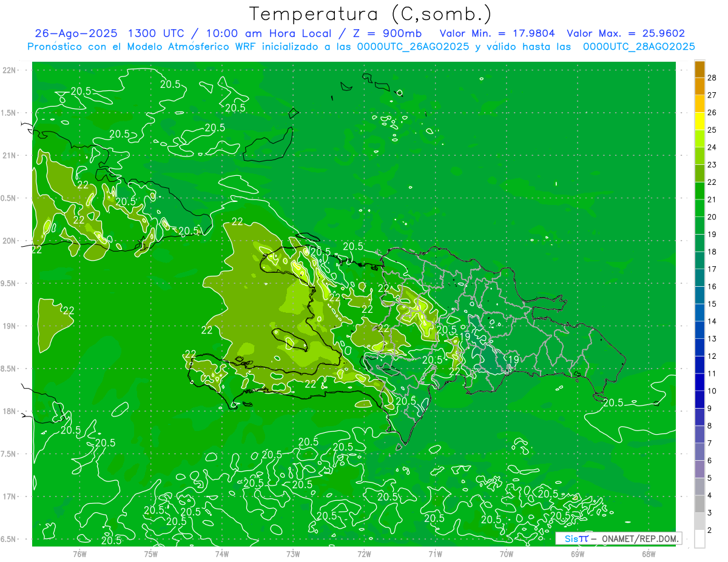The width and height of the screenshot is (728, 562).
Task: Click the legend value "10"
Action: [712, 390]
